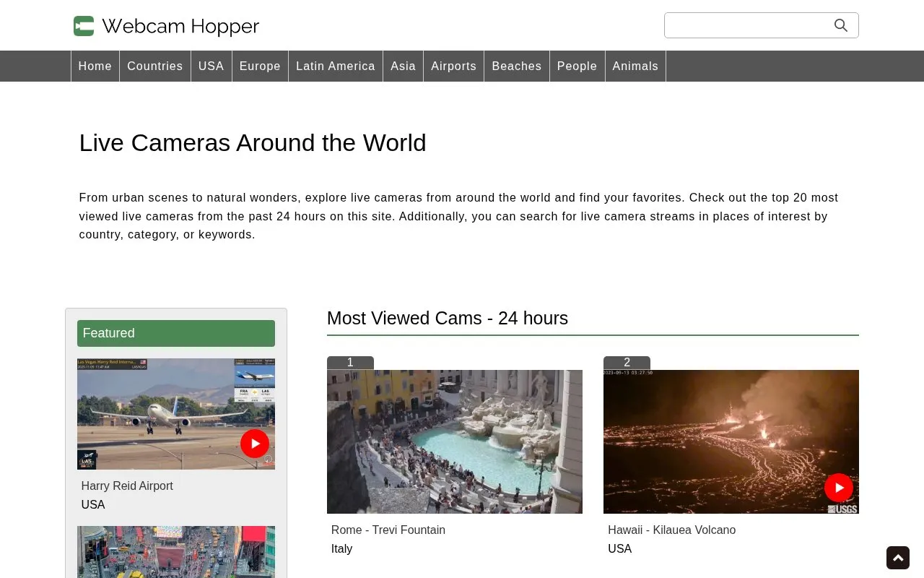Click the scroll-to-top arrow button

click(x=898, y=558)
